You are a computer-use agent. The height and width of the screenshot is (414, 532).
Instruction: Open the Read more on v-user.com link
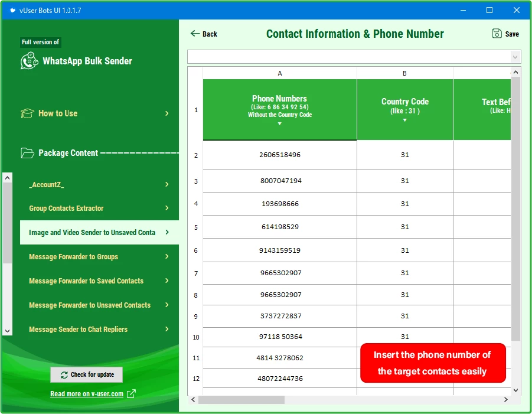pos(87,394)
